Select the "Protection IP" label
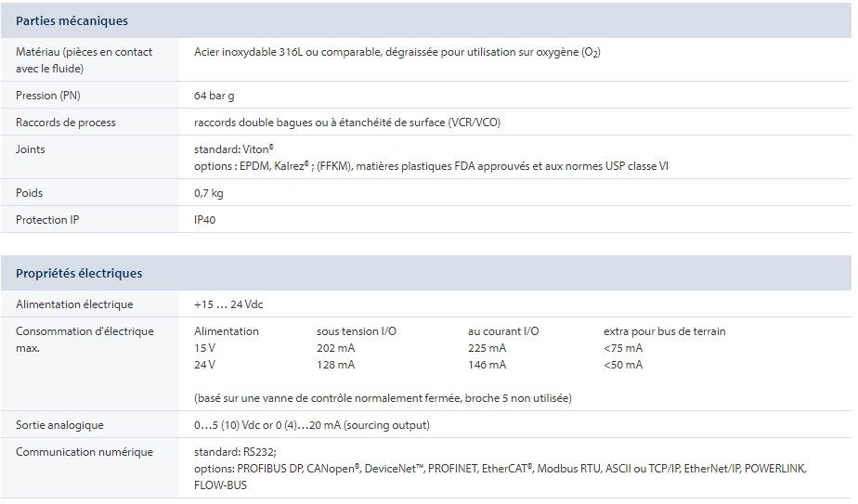Screen dimensions: 858x504 (47, 220)
